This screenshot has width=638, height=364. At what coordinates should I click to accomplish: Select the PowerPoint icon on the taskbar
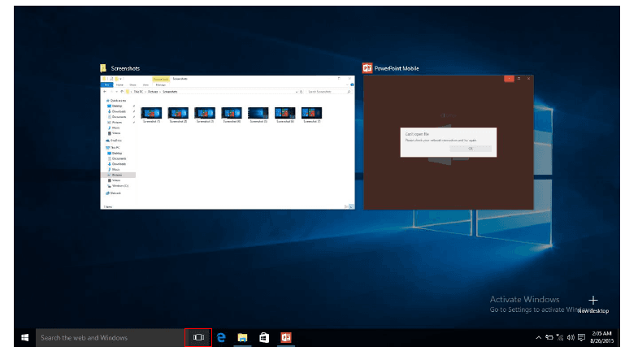click(285, 337)
